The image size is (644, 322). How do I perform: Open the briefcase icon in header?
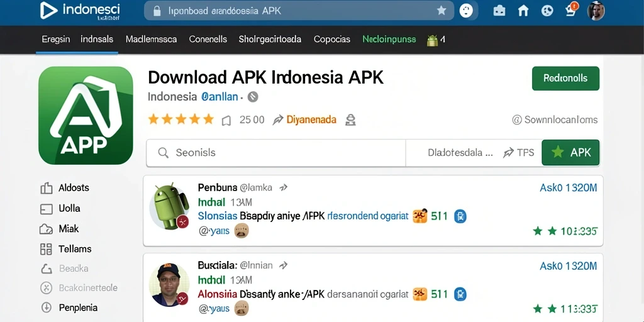click(499, 11)
